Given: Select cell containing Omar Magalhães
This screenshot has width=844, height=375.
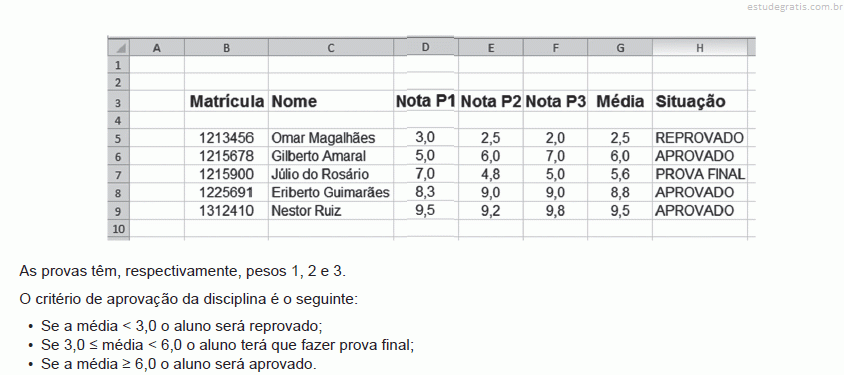Looking at the screenshot, I should 331,138.
